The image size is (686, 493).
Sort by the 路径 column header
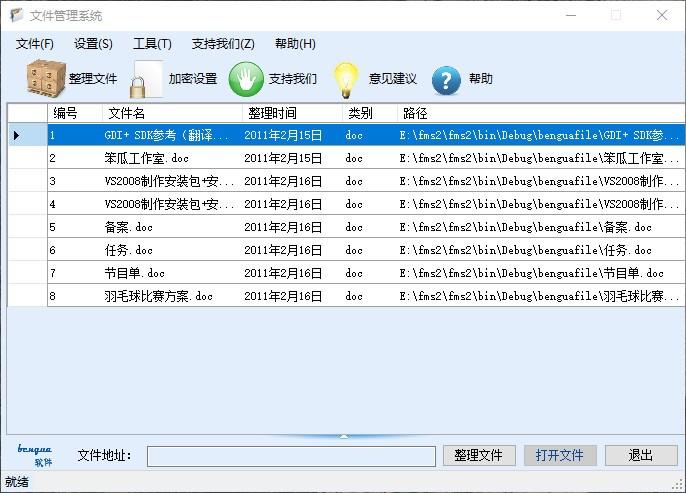541,113
